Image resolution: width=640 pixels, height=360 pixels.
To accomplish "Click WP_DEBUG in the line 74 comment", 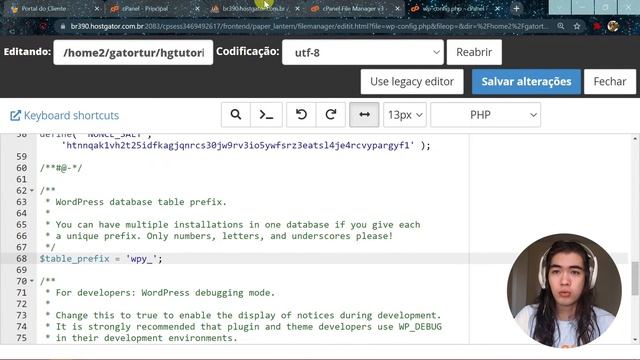I will point(420,327).
